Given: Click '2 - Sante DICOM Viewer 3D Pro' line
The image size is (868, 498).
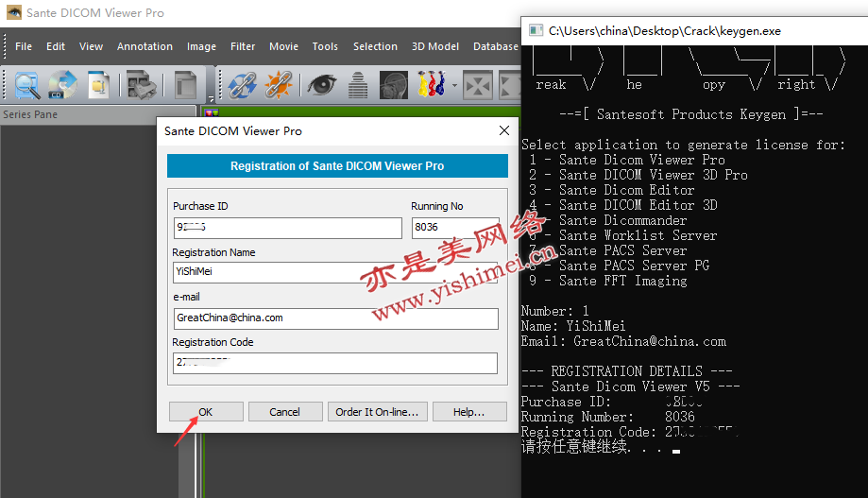Looking at the screenshot, I should 638,175.
